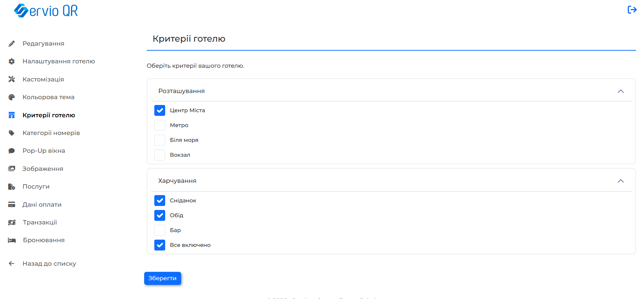Go back via Назад до списку link
This screenshot has height=299, width=644.
[49, 264]
